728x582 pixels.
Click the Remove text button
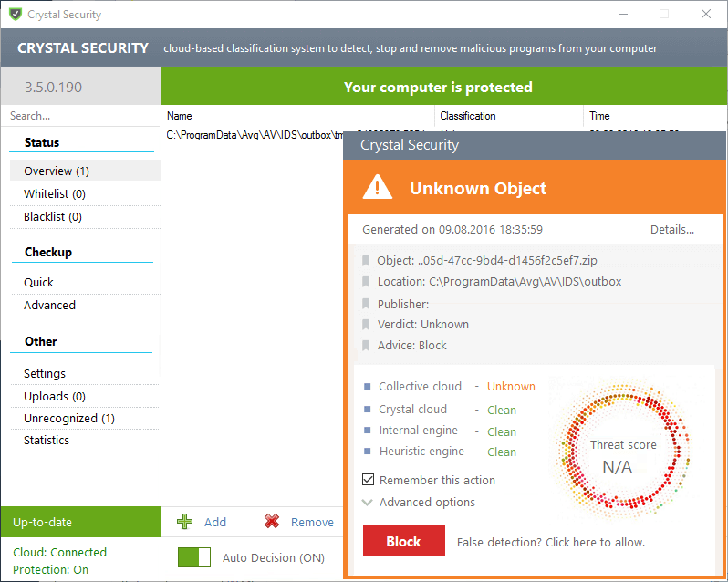(x=312, y=522)
